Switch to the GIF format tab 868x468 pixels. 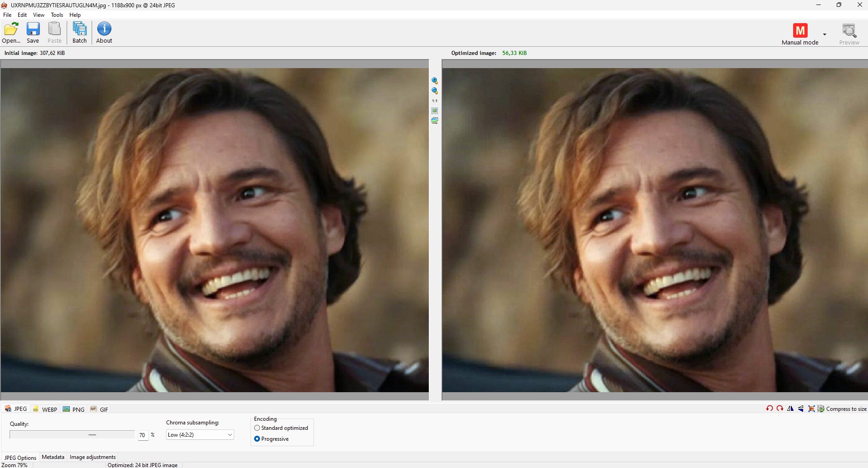point(99,409)
